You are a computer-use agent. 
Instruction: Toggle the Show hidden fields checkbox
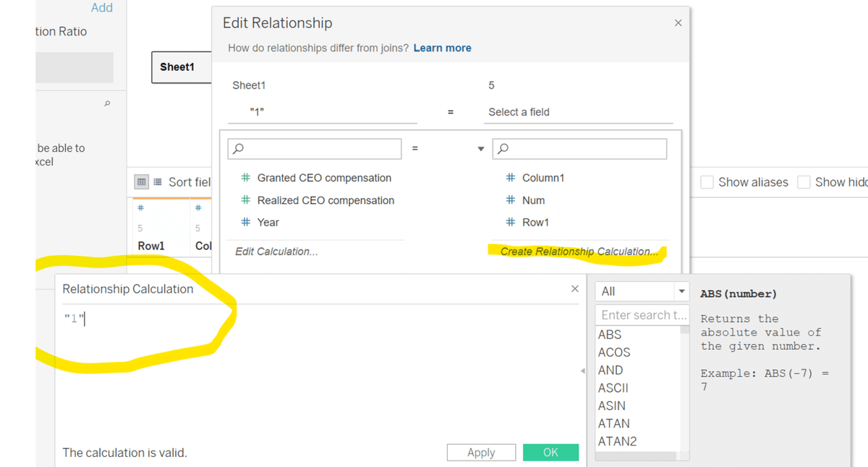coord(804,182)
